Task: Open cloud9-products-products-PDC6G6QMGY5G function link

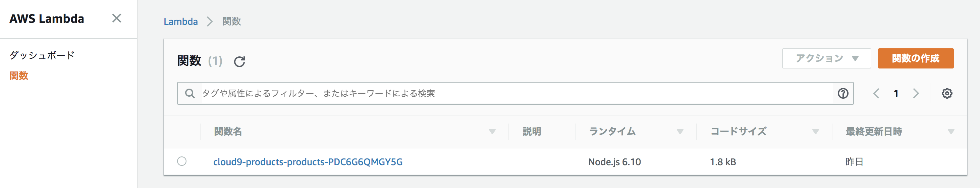Action: pos(308,162)
